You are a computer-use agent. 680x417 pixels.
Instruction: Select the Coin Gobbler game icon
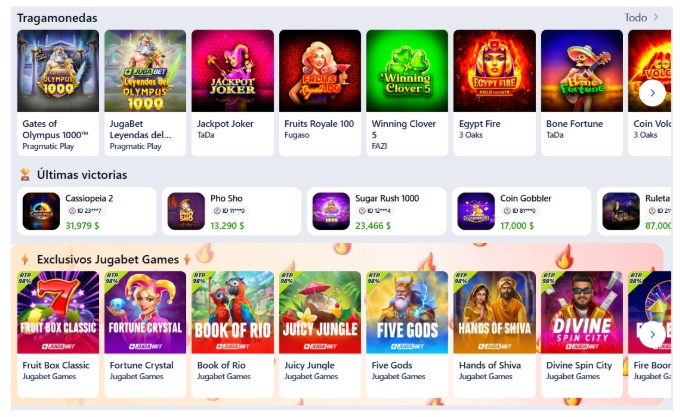coord(476,211)
